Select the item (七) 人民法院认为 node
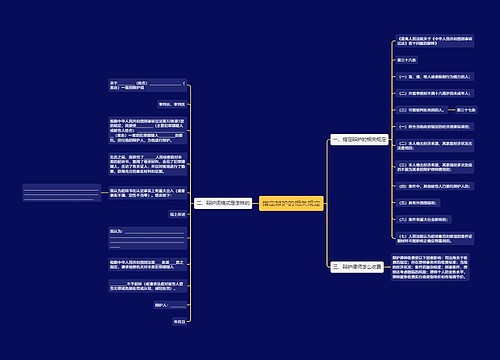 [435, 238]
